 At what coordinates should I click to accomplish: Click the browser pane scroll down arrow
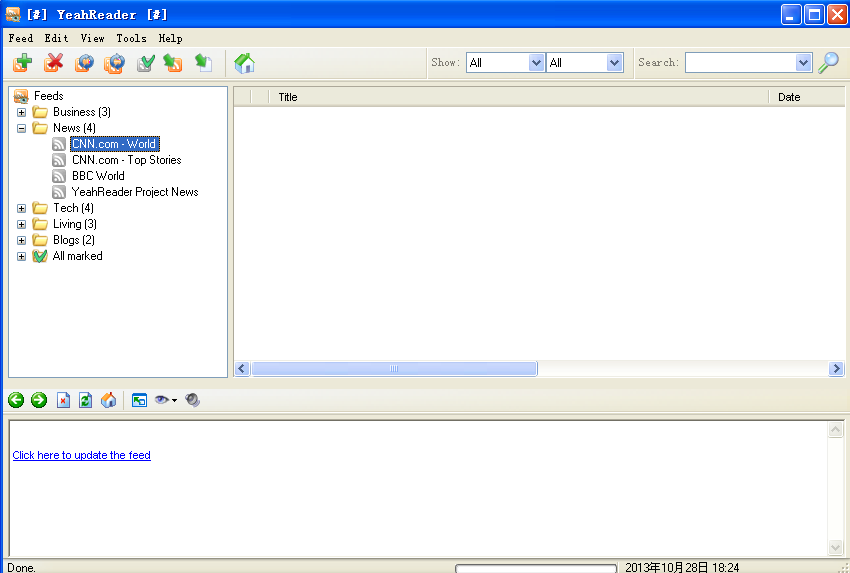point(835,547)
